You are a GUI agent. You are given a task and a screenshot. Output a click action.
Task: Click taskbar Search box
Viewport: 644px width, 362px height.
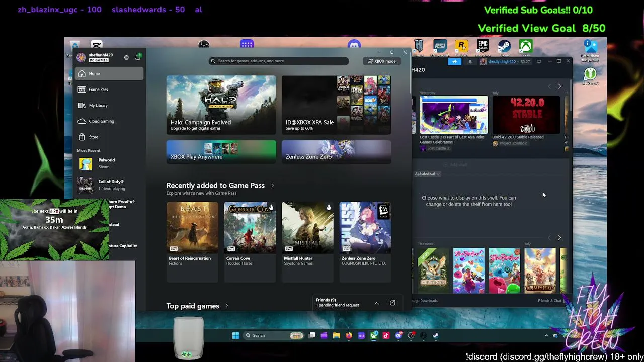[x=274, y=335]
